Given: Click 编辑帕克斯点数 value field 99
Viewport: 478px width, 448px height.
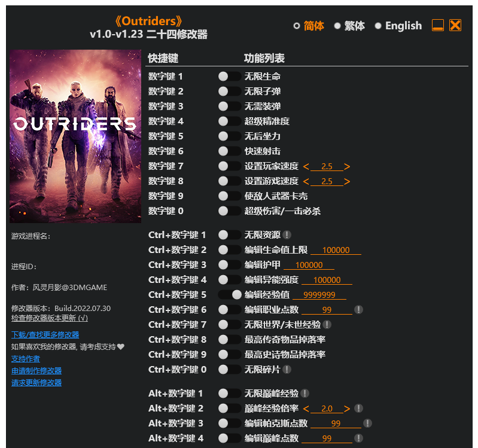Looking at the screenshot, I should (336, 423).
